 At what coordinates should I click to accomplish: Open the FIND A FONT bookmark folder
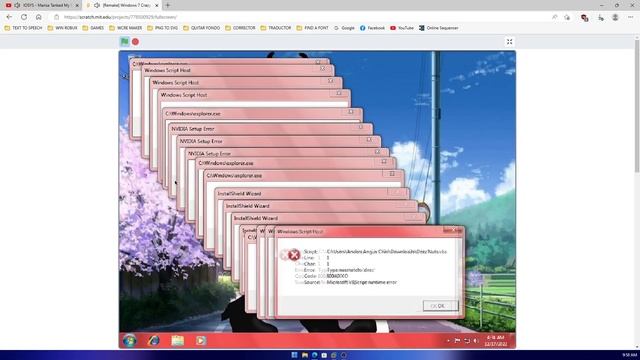[x=312, y=28]
